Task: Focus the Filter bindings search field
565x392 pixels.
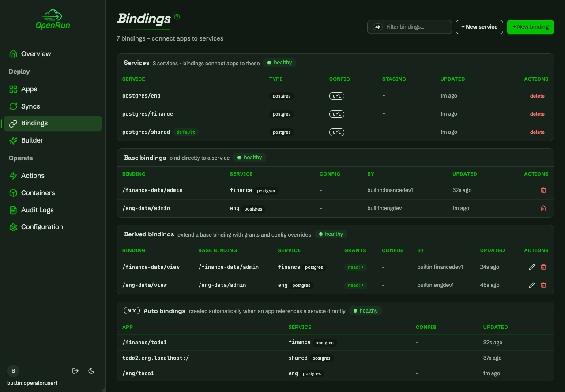Action: pos(410,27)
